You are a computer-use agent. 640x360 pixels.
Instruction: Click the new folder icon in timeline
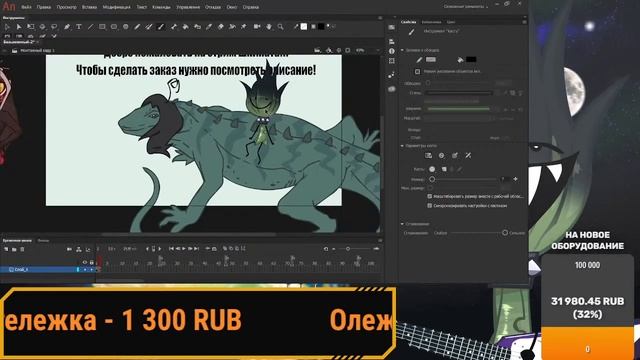(14, 249)
